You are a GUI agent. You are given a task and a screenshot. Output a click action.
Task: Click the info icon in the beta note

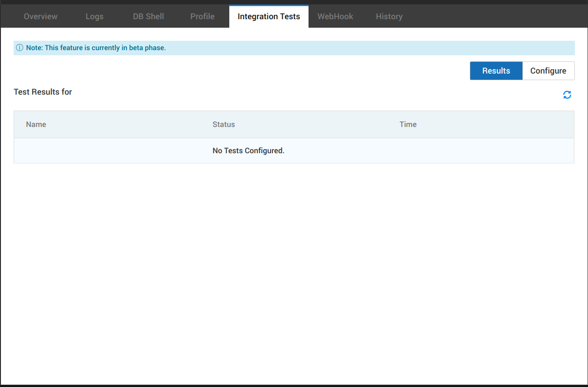(x=19, y=47)
